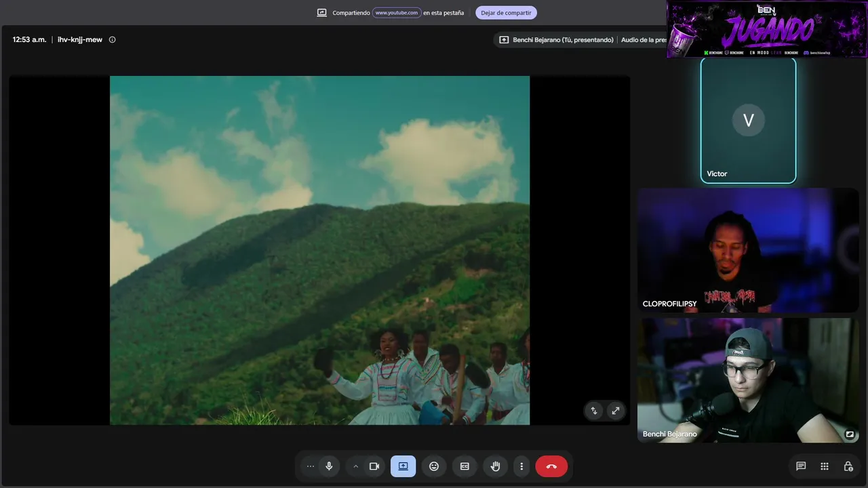Hang up with the red leave call button
The width and height of the screenshot is (868, 488).
pos(551,466)
